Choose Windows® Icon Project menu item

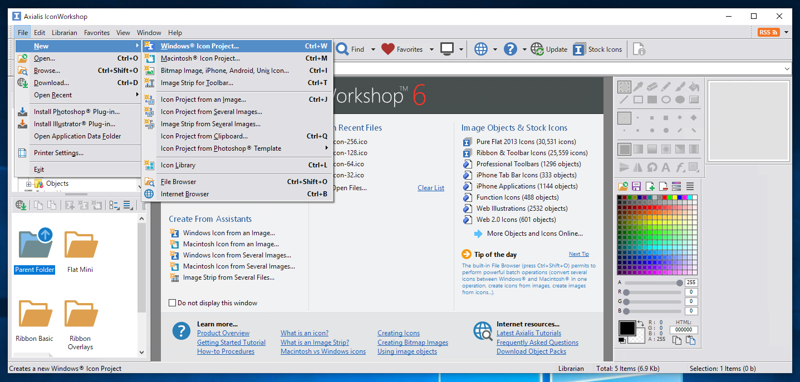coord(237,46)
